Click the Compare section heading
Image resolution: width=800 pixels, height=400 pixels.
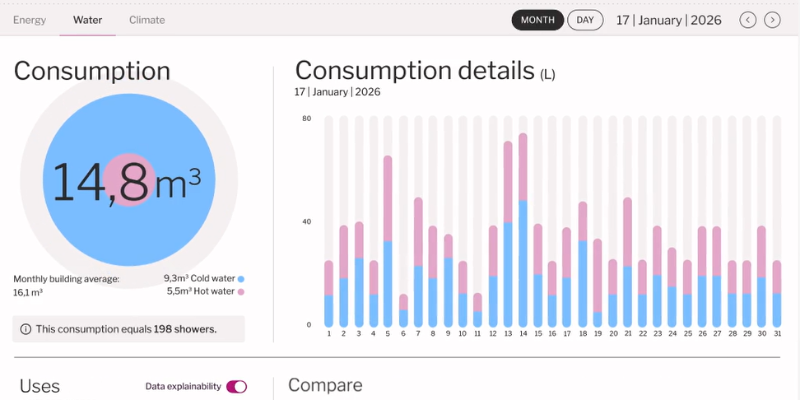pyautogui.click(x=325, y=386)
